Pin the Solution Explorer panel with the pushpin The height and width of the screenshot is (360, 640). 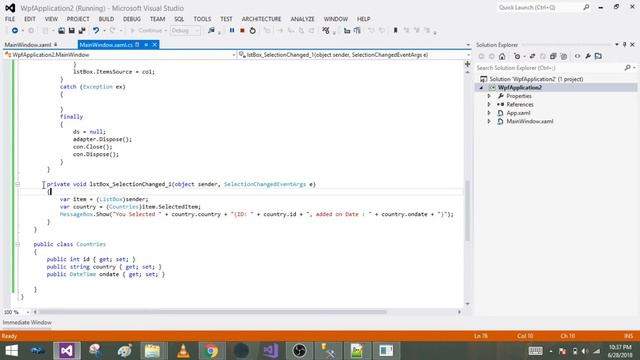coord(624,44)
